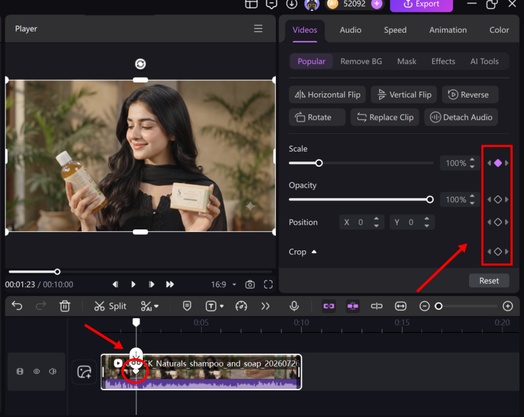Select the Popular sub-tab
The height and width of the screenshot is (417, 524).
[311, 61]
